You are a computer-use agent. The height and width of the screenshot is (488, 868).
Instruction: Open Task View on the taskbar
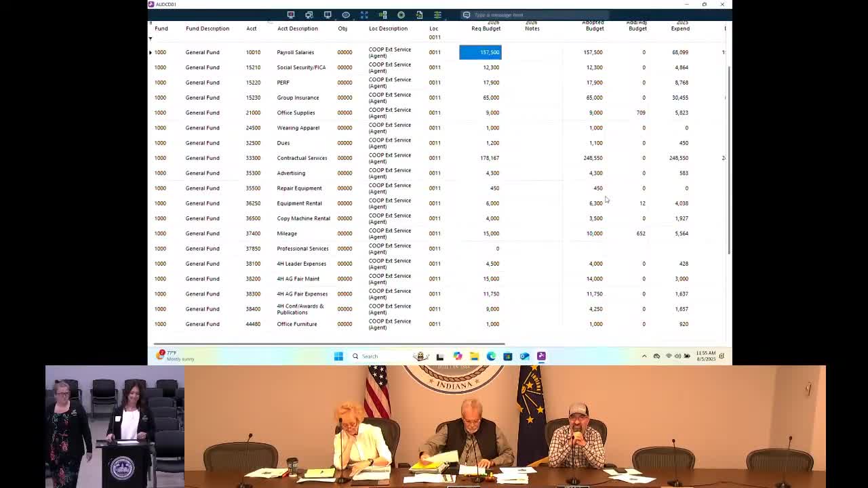(x=439, y=356)
